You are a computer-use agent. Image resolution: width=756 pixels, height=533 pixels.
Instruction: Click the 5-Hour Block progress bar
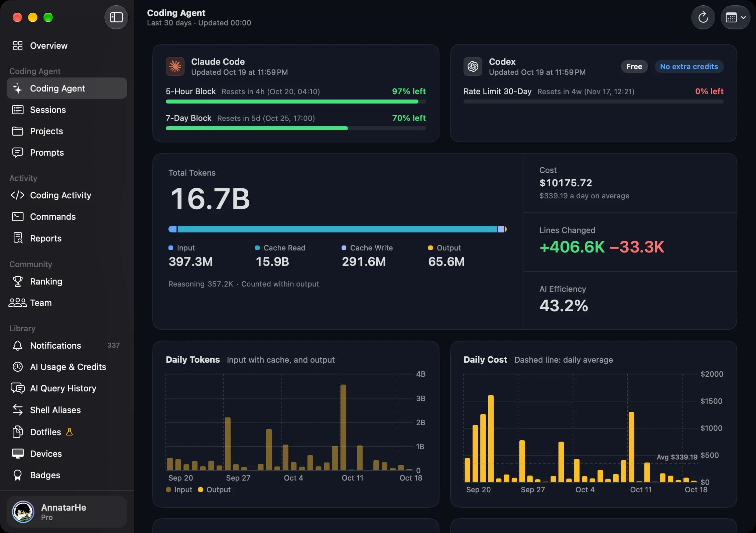coord(296,102)
